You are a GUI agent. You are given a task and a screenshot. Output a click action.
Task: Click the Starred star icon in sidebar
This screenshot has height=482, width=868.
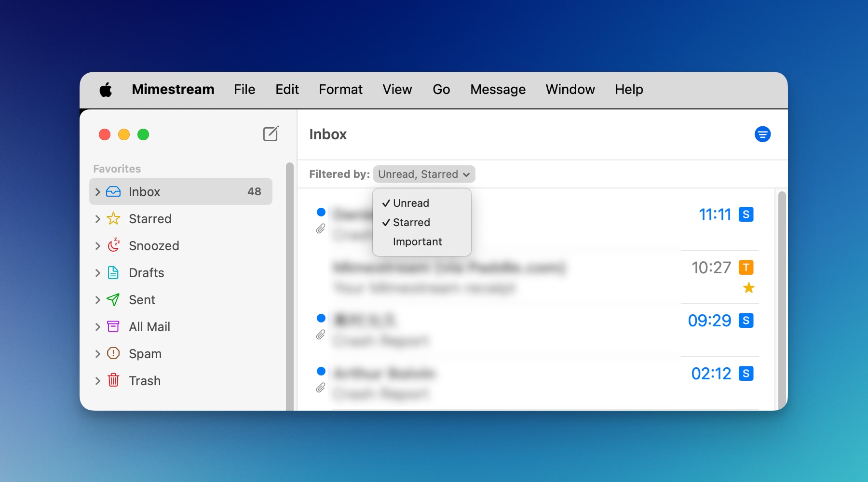(113, 218)
